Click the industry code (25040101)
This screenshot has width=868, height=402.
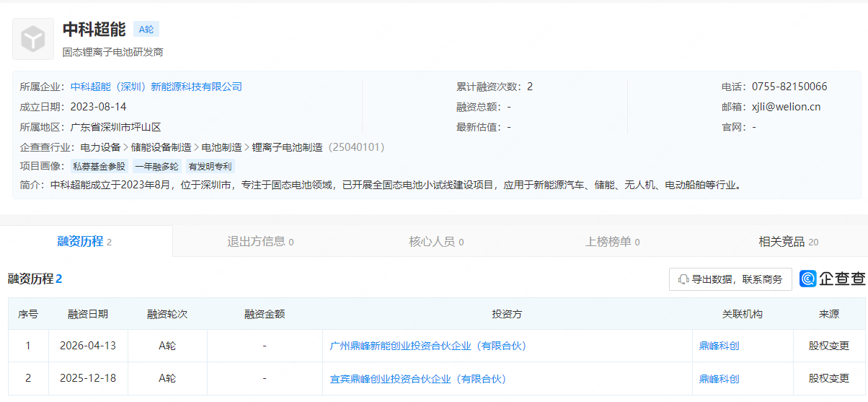click(356, 147)
